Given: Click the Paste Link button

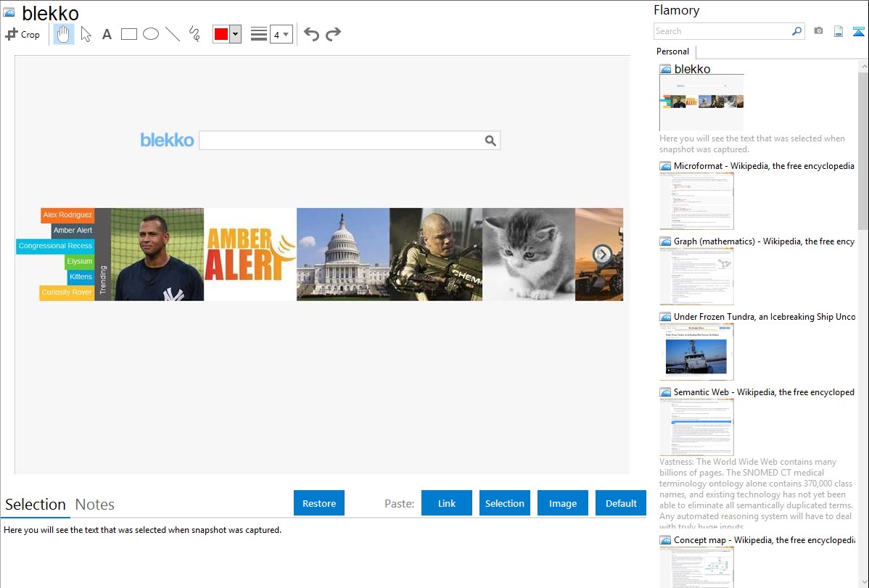Looking at the screenshot, I should coord(447,503).
